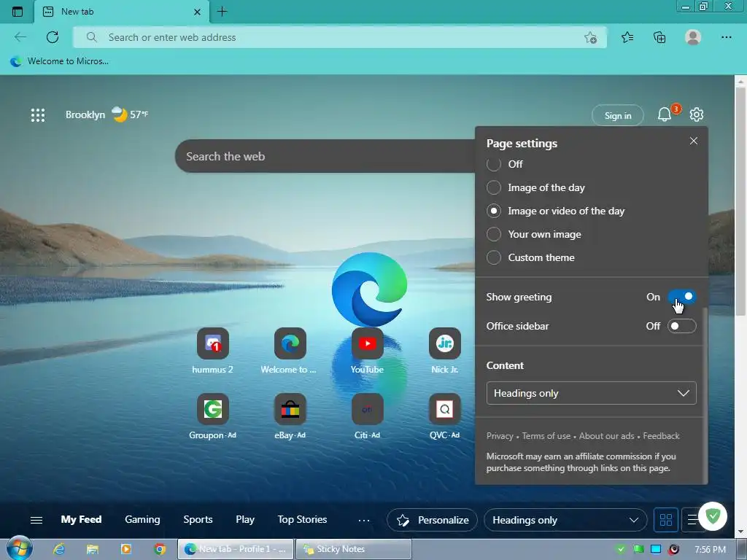Image resolution: width=747 pixels, height=560 pixels.
Task: Refresh the page
Action: click(53, 37)
